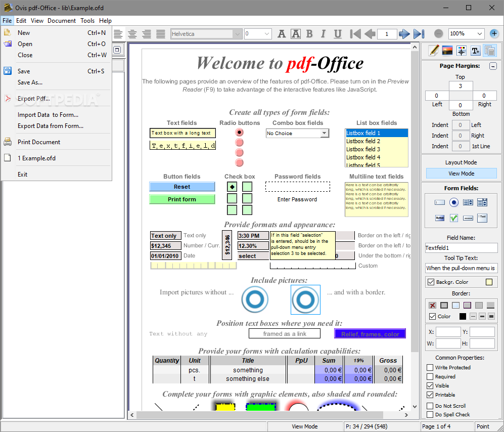Uncheck the Printable checkbox
Image resolution: width=504 pixels, height=432 pixels.
pyautogui.click(x=430, y=395)
